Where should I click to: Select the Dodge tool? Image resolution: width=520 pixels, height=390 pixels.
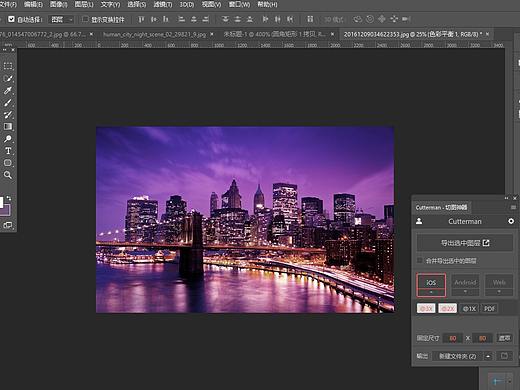(8, 139)
